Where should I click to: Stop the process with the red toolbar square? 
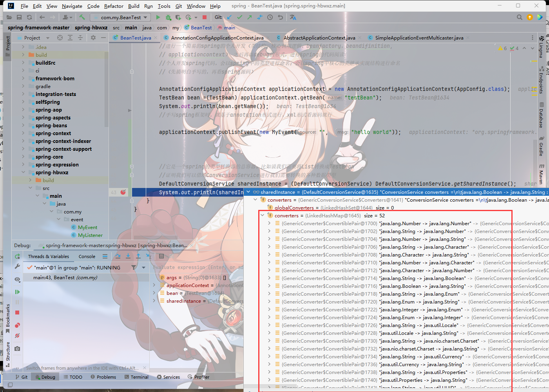pos(205,17)
